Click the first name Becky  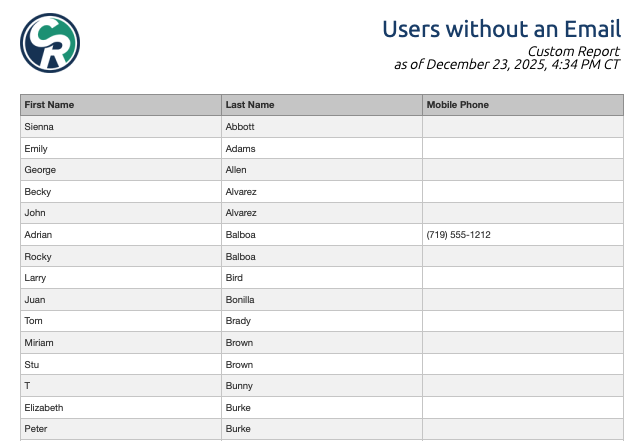(38, 192)
